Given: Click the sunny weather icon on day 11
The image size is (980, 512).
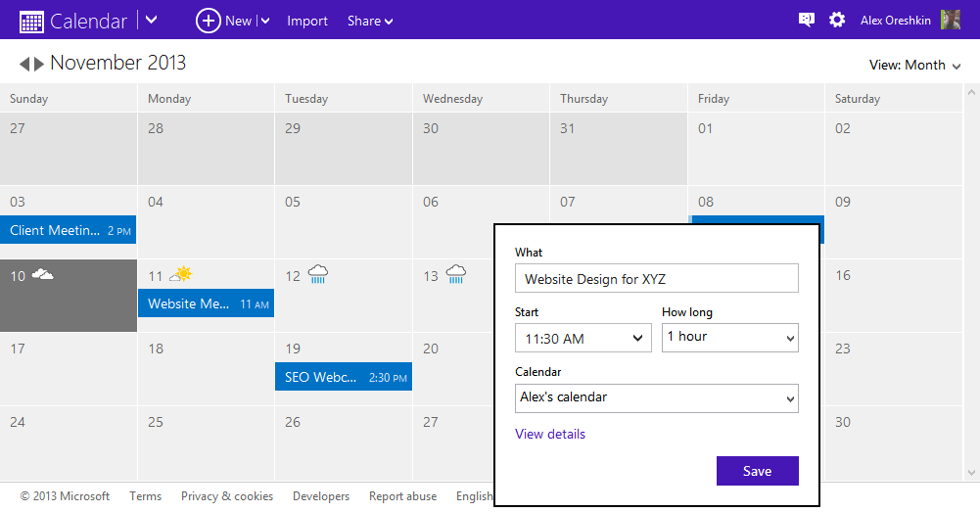Looking at the screenshot, I should (x=180, y=274).
